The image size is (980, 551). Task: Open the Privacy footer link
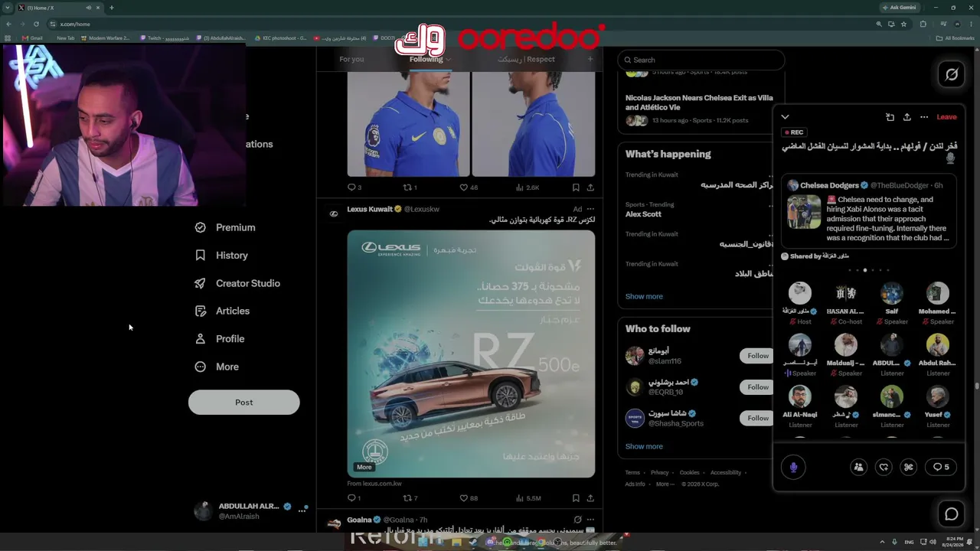(660, 473)
